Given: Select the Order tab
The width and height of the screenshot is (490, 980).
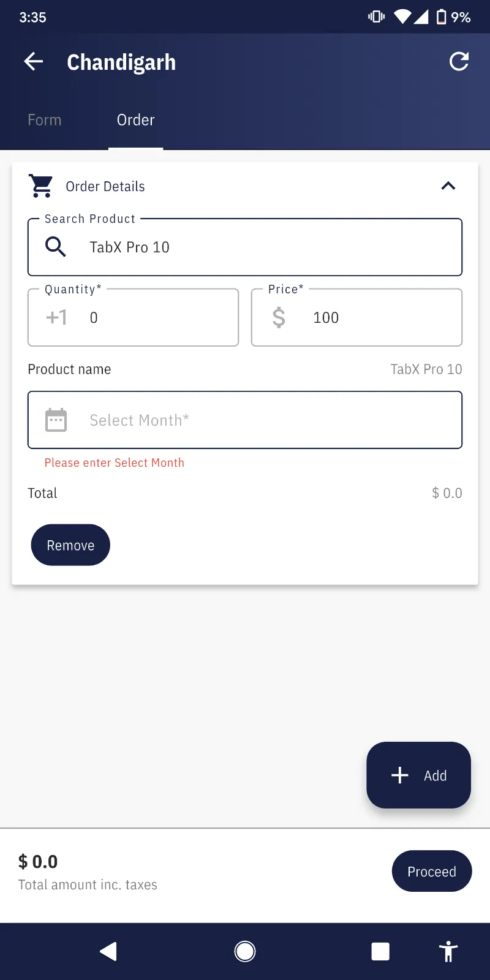Looking at the screenshot, I should coord(135,120).
